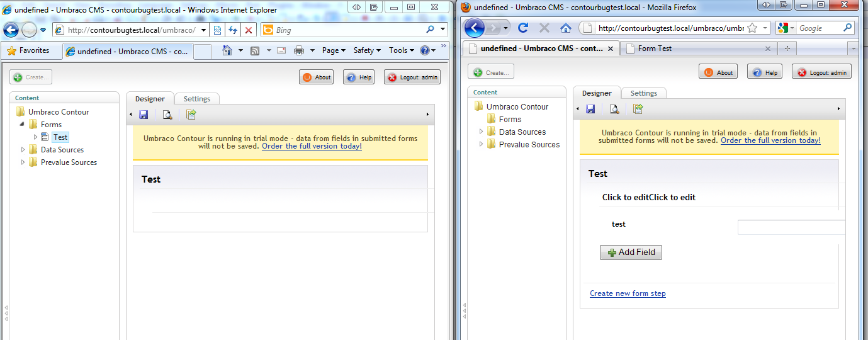
Task: Click 'Order the full version today!' in IE
Action: [312, 146]
